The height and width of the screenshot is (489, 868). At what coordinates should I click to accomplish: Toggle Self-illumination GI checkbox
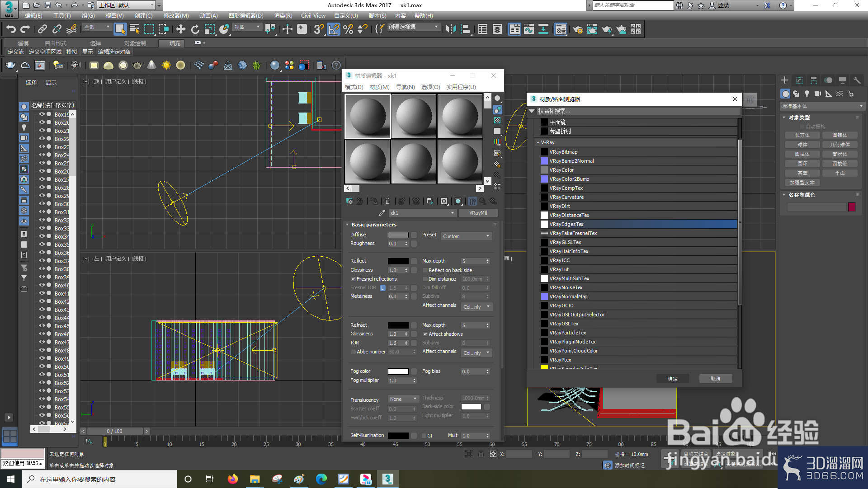(x=424, y=436)
